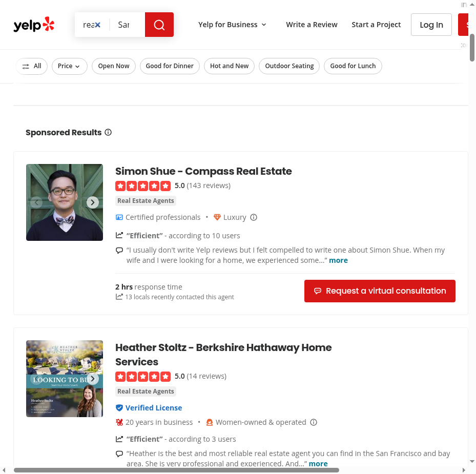Image resolution: width=476 pixels, height=474 pixels.
Task: Click Heather Stoltz's Real Estate Agents tag
Action: coord(146,391)
